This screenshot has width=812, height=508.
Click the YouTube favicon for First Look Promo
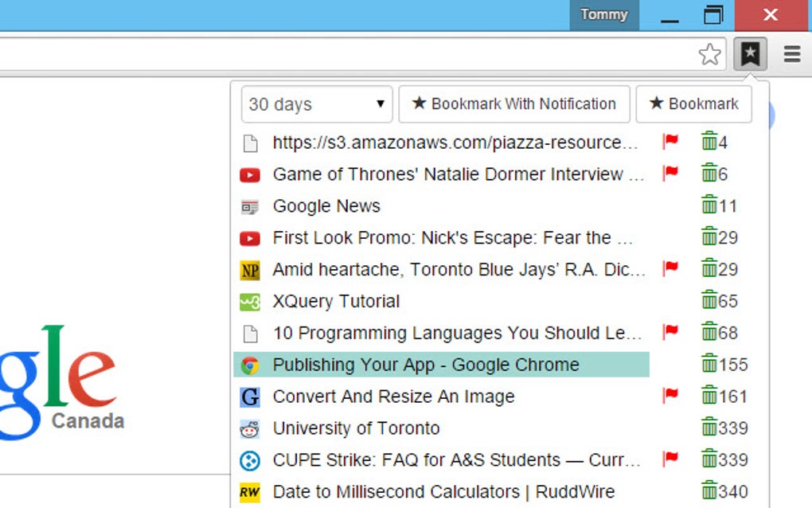click(250, 237)
